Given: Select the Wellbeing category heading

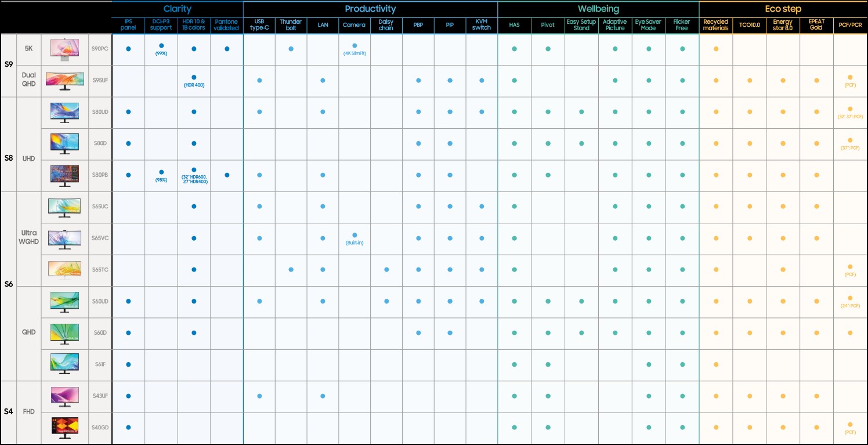Looking at the screenshot, I should 598,9.
